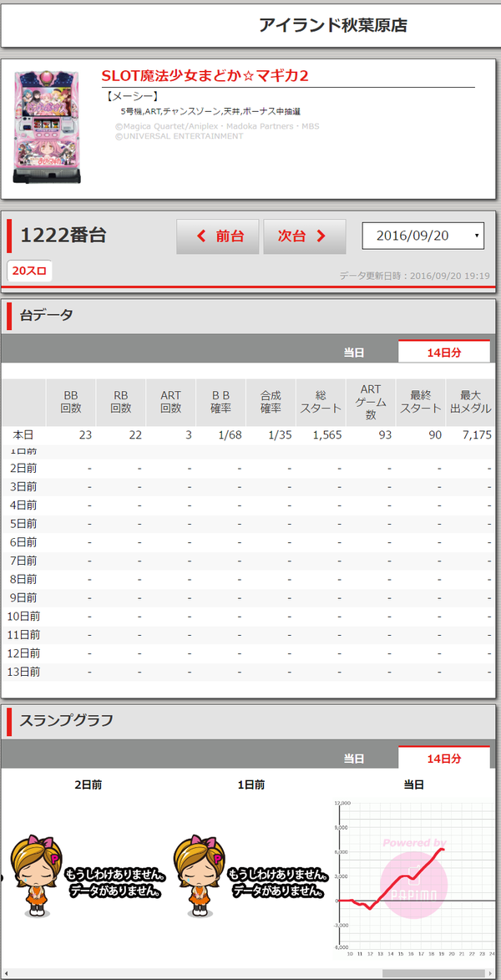The width and height of the screenshot is (501, 980).
Task: Click the データ更新日時 timestamp text
Action: click(x=414, y=275)
